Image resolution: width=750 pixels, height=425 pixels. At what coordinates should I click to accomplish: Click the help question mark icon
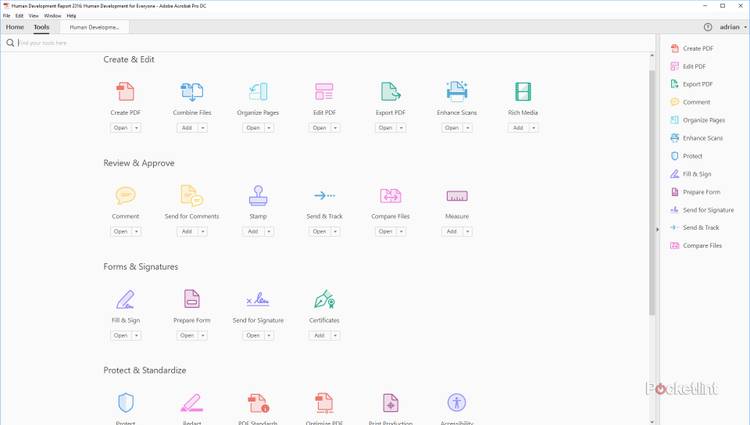(x=708, y=27)
